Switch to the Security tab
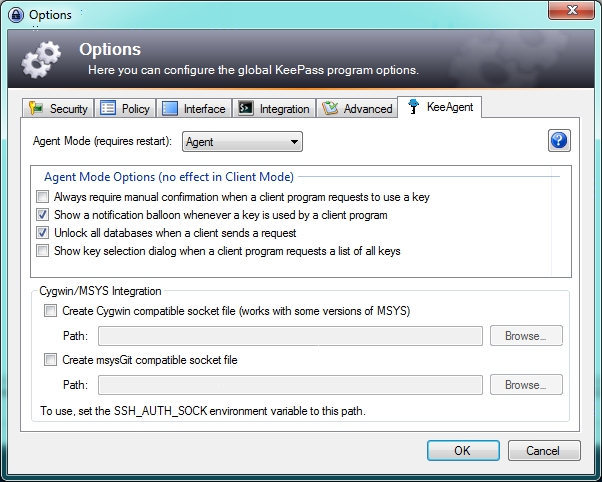The image size is (602, 482). pyautogui.click(x=58, y=109)
